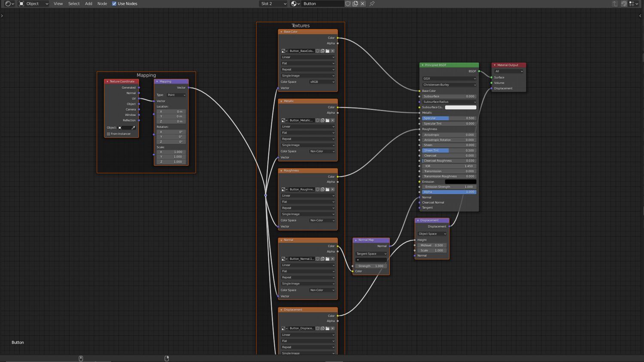Toggle the pin icon in header
The image size is (644, 362).
(x=372, y=4)
